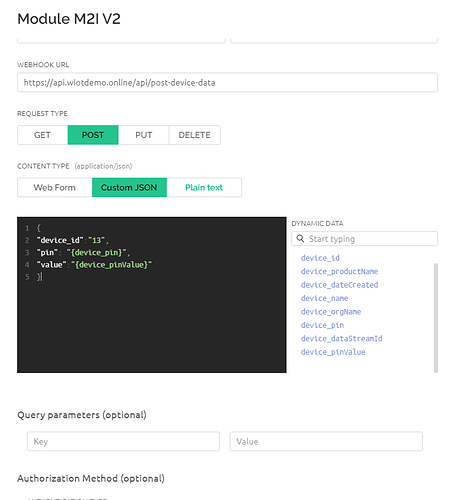
Task: Insert device_id dynamic data link
Action: click(320, 258)
